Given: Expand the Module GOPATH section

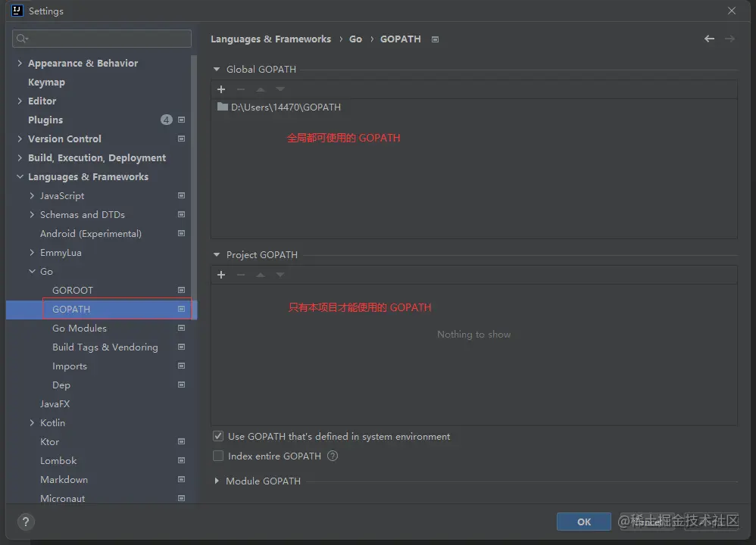Looking at the screenshot, I should click(217, 481).
